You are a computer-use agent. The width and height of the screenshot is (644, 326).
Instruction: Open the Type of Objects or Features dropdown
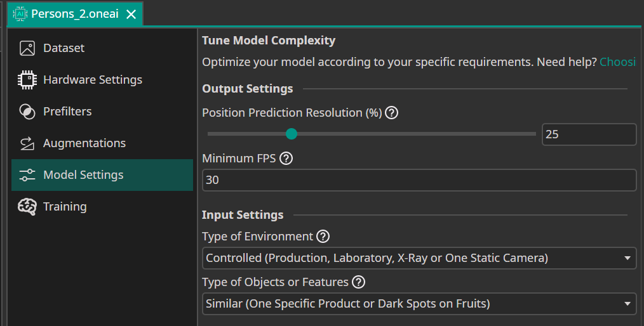tap(419, 304)
